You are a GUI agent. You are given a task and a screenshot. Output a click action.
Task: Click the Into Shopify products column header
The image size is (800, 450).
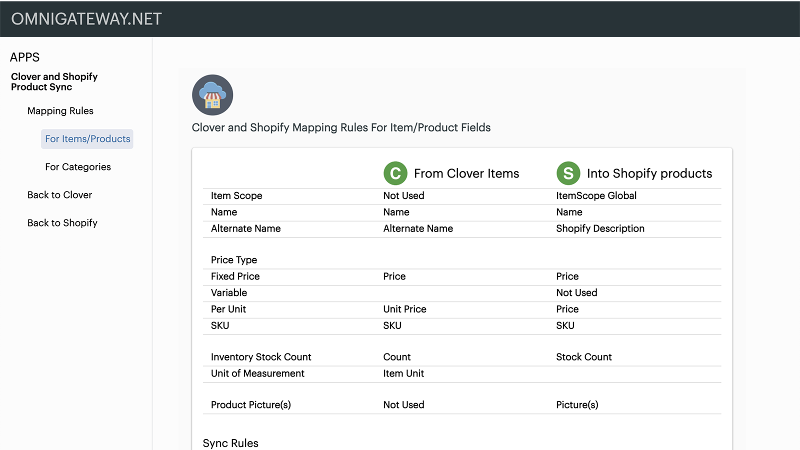click(649, 173)
